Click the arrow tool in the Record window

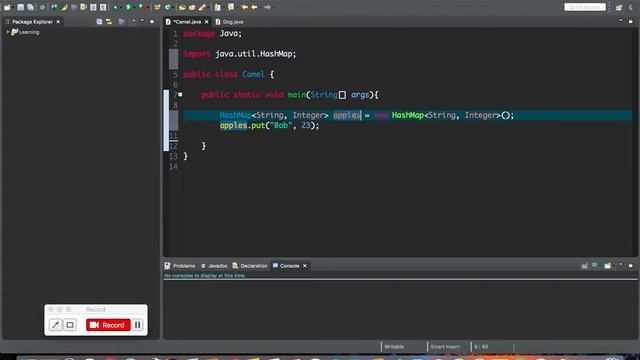tap(55, 325)
